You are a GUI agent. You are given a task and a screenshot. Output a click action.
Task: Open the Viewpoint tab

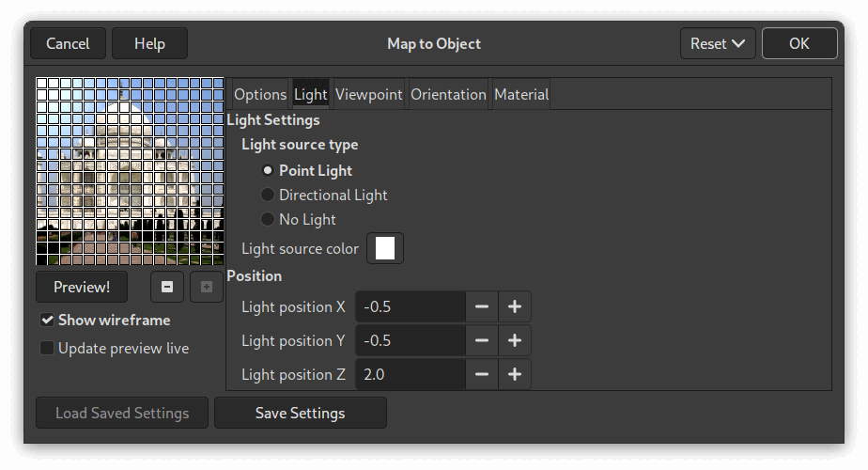369,94
